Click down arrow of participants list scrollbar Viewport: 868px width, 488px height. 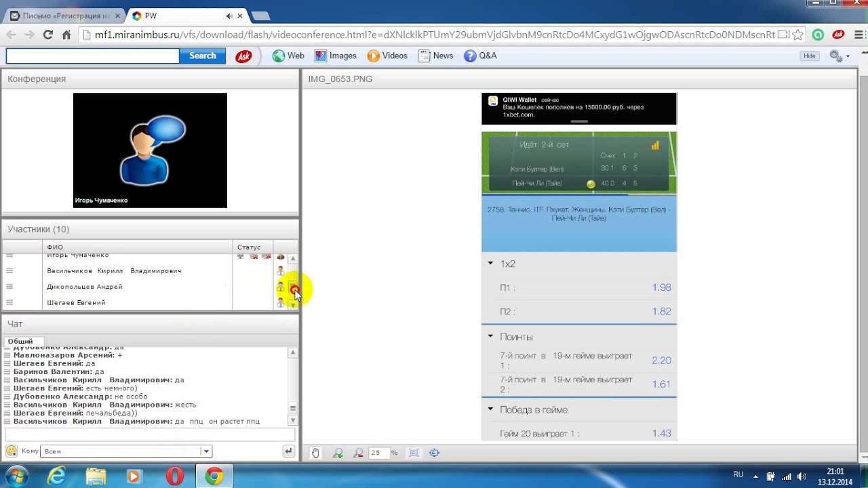click(x=293, y=305)
